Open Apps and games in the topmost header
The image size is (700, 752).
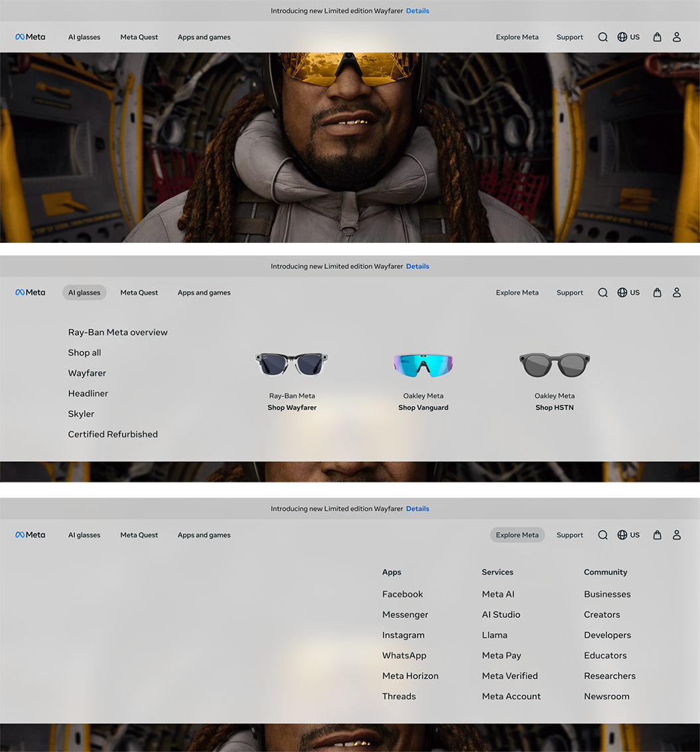[204, 37]
